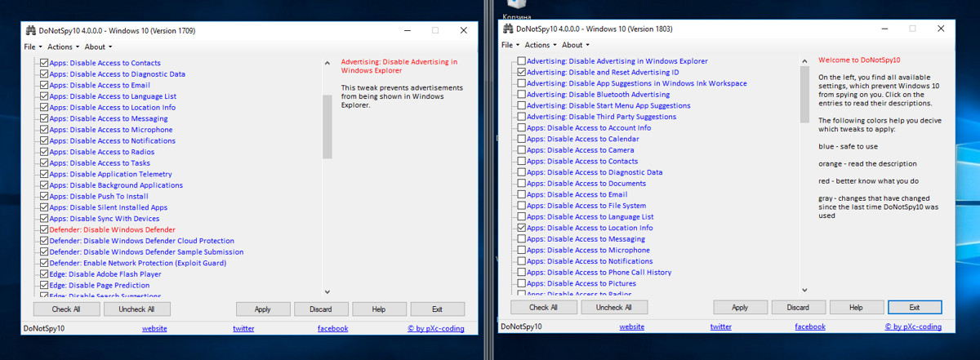Click the list scroll-down arrow in Version 1803 window
This screenshot has width=980, height=360.
[804, 290]
